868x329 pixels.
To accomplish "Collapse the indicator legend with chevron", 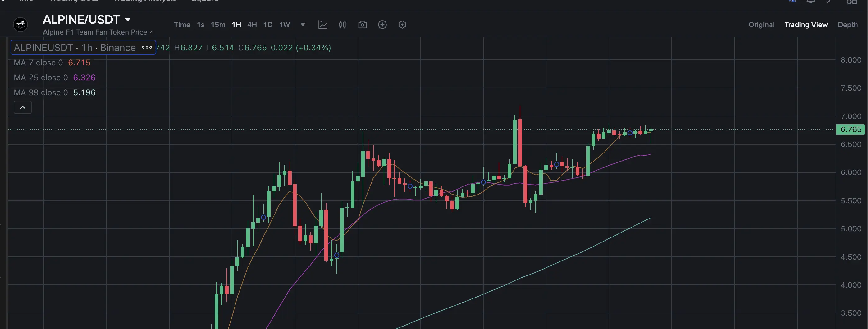I will click(x=23, y=107).
